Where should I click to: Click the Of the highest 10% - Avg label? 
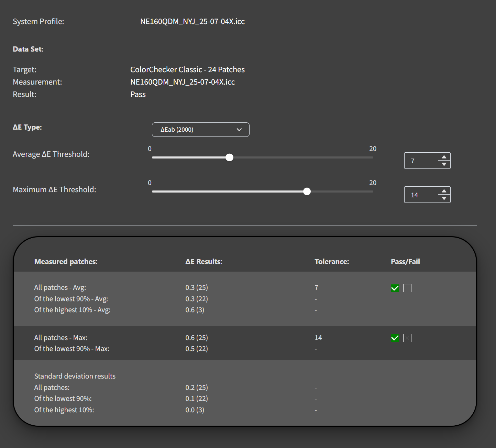[72, 310]
